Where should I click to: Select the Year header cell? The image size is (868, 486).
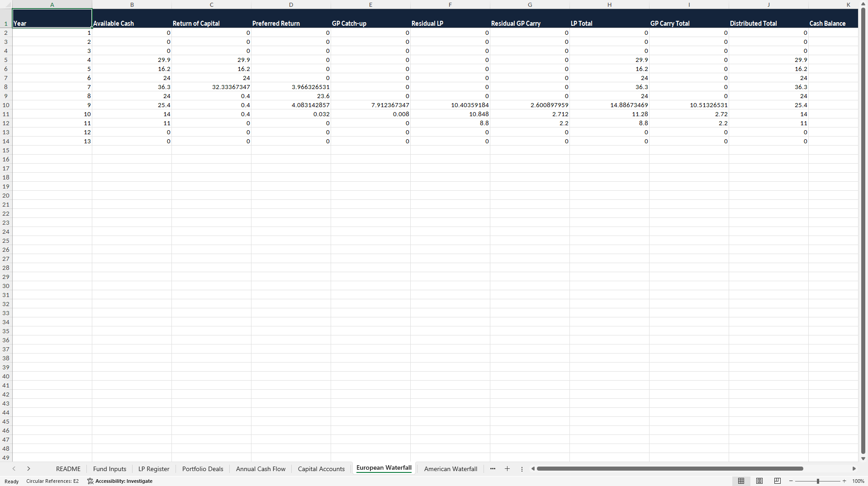pyautogui.click(x=52, y=19)
